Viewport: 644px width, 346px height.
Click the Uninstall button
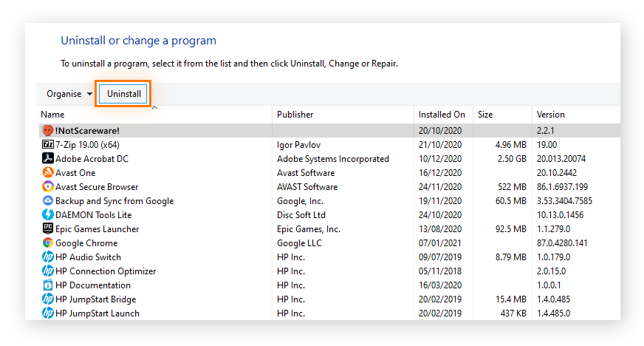(x=123, y=94)
